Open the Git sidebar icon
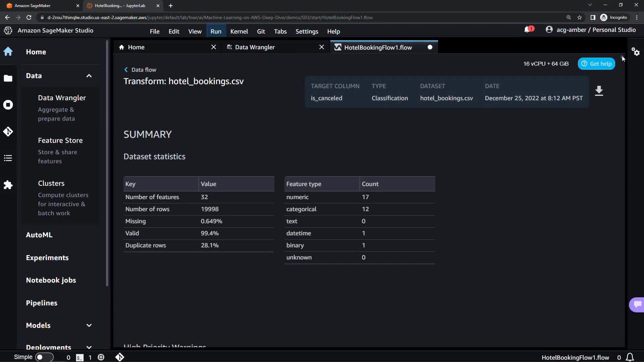 pos(8,131)
